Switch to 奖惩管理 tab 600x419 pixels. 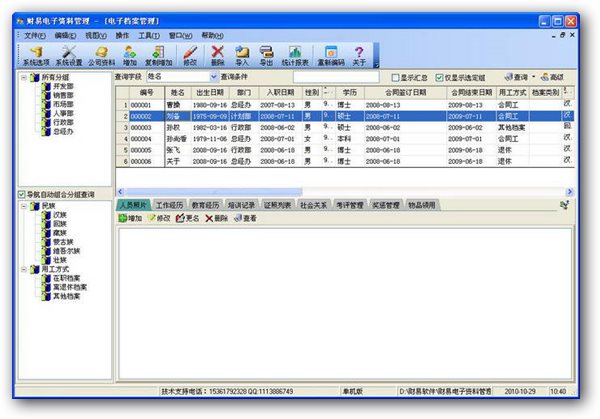click(x=386, y=205)
